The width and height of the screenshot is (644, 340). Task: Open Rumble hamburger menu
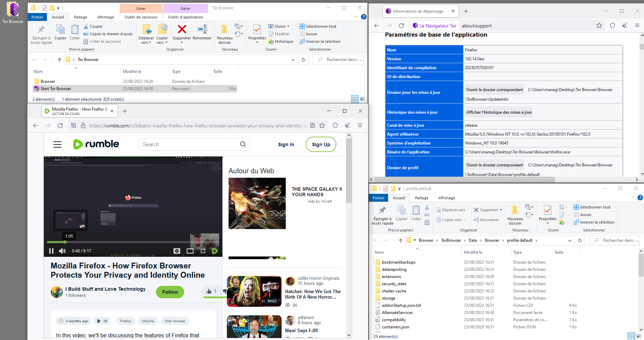pos(57,144)
